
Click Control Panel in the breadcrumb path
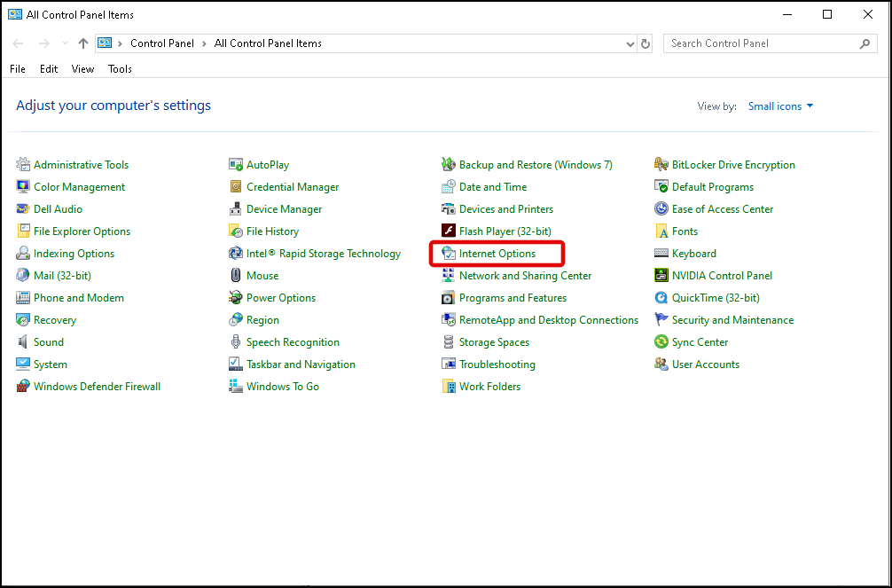pos(162,43)
